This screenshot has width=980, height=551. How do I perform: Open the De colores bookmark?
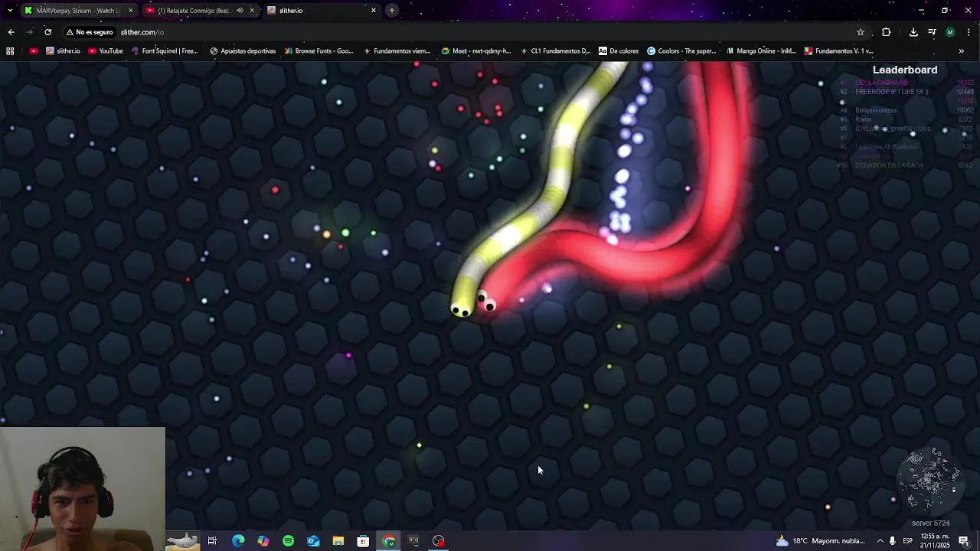tap(619, 51)
